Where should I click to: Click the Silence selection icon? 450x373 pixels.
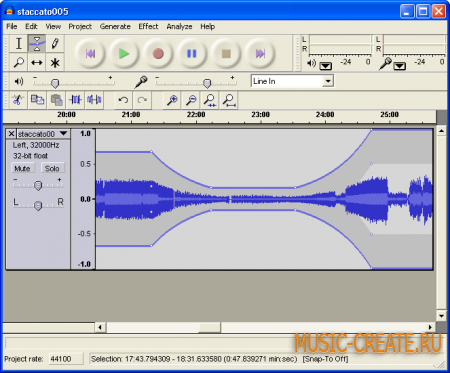(94, 100)
